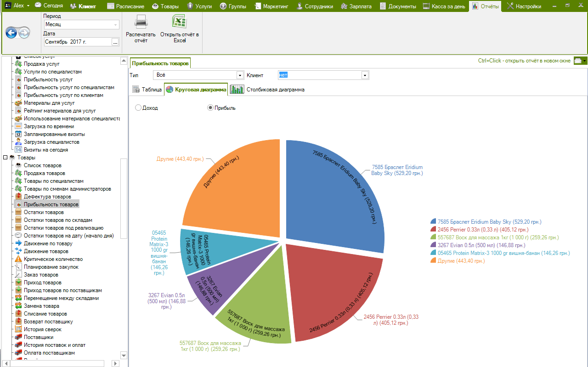588x367 pixels.
Task: Click the printer icon to print report
Action: 141,22
